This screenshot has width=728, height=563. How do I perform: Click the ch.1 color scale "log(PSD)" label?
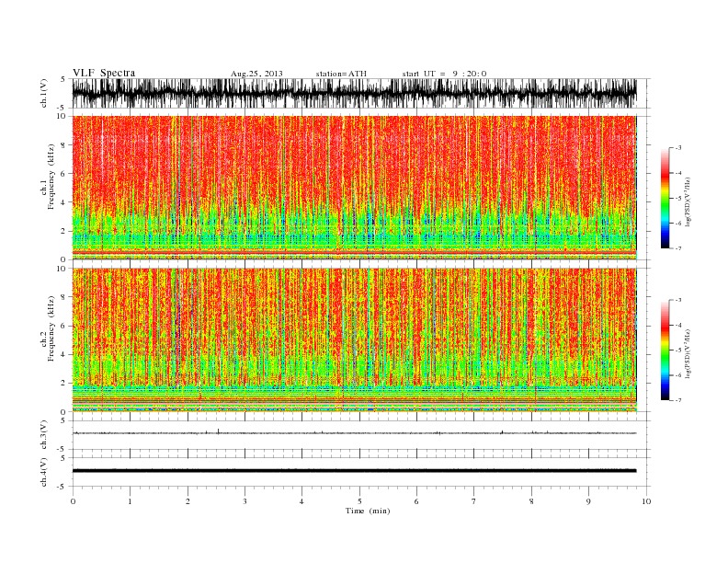coord(688,201)
